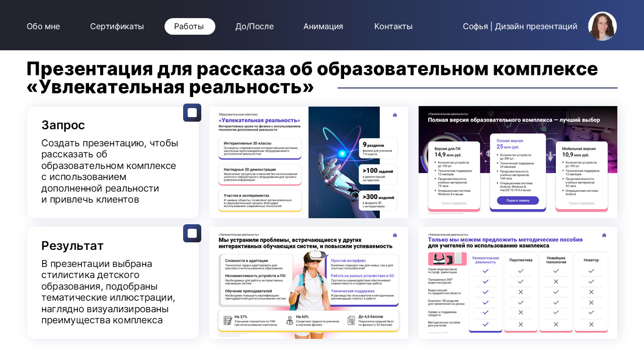644x362 pixels.
Task: Click the «>300 моделей» stat box
Action: 379,200
